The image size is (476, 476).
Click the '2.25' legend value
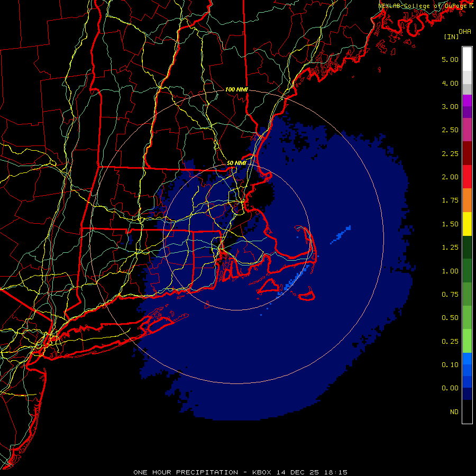pyautogui.click(x=450, y=153)
